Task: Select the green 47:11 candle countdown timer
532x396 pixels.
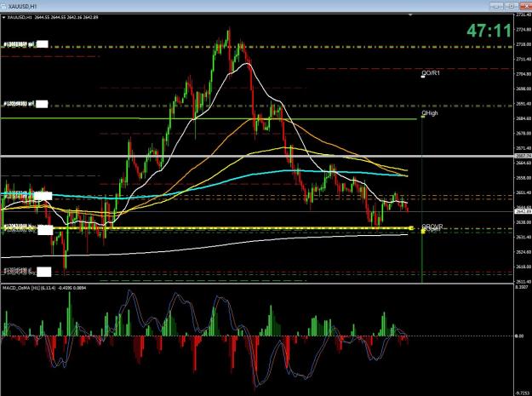Action: click(x=489, y=31)
